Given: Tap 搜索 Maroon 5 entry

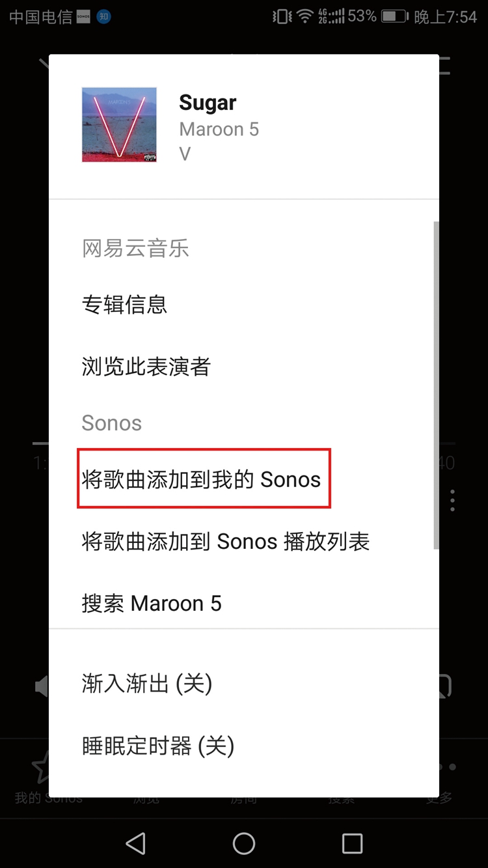Looking at the screenshot, I should coord(152,604).
